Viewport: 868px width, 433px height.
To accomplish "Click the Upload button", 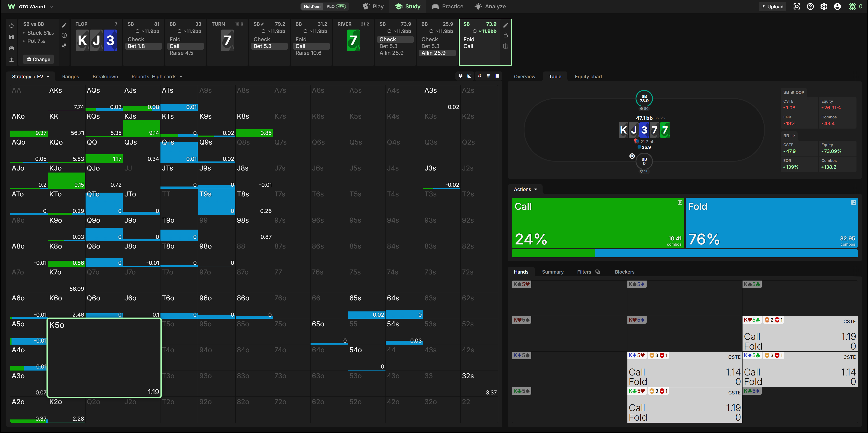I will click(772, 6).
